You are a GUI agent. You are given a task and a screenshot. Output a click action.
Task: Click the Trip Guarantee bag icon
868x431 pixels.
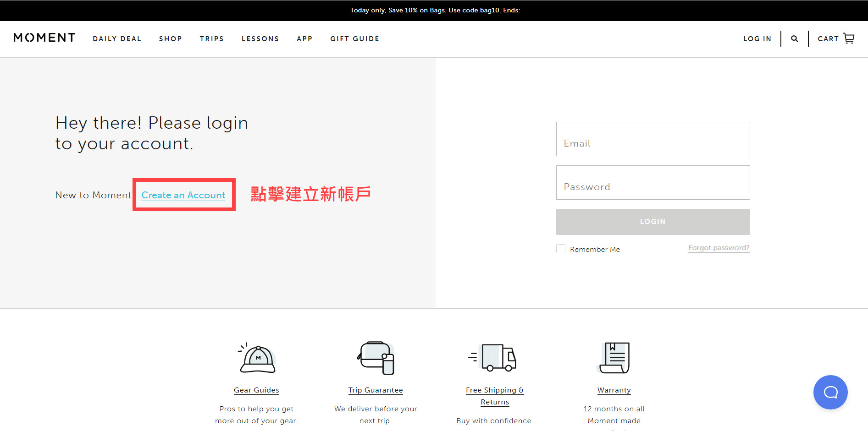[376, 358]
